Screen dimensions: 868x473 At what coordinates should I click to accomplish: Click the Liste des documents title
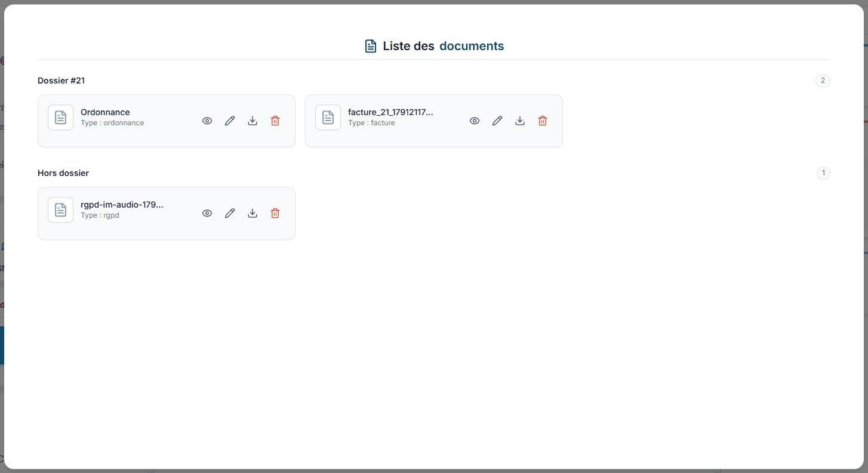tap(444, 46)
